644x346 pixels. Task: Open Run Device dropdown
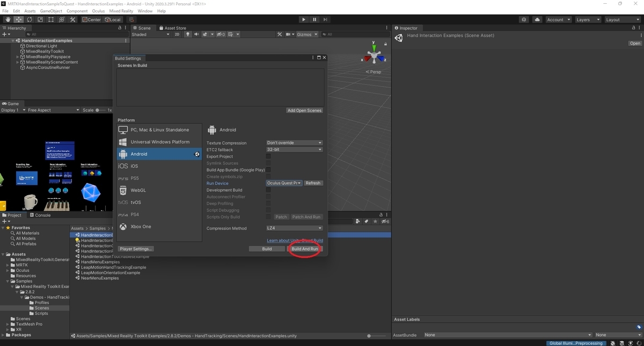point(284,183)
